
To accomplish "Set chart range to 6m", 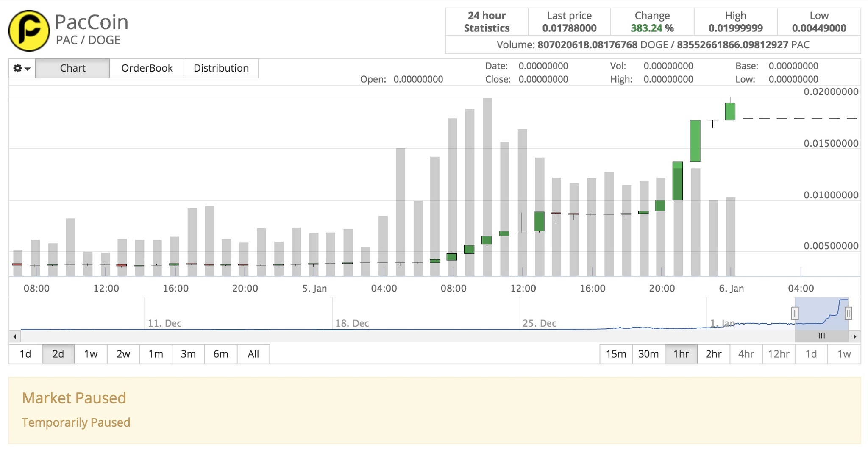I will 221,354.
